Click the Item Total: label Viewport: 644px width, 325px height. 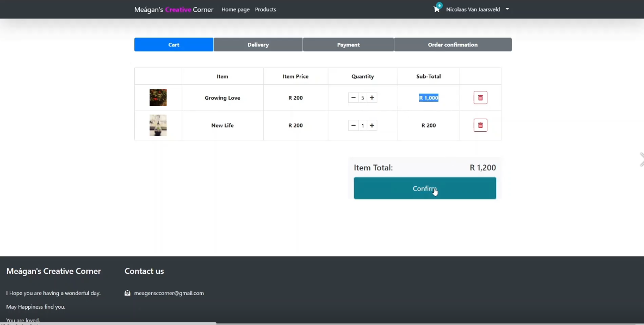point(373,168)
